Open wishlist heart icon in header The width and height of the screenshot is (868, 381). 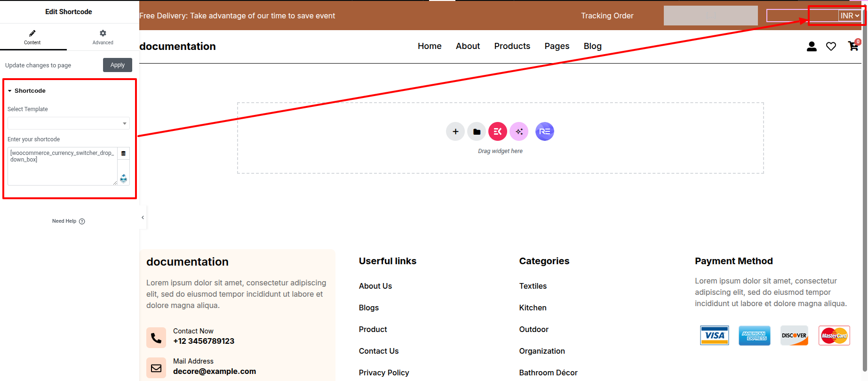click(x=831, y=46)
